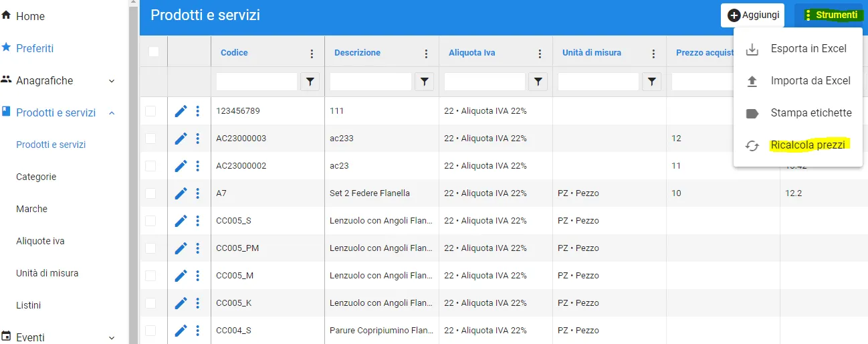Edit product AC23000003 with pencil icon
Viewport: 868px width, 344px height.
pos(181,139)
